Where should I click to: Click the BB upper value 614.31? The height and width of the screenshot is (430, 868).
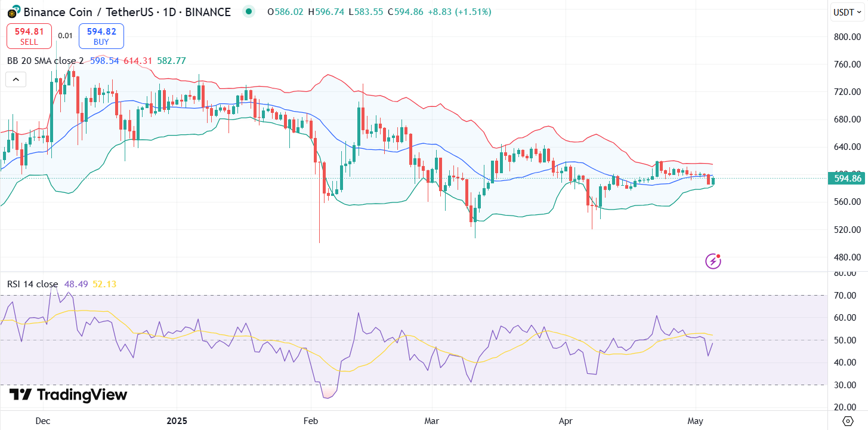click(138, 61)
